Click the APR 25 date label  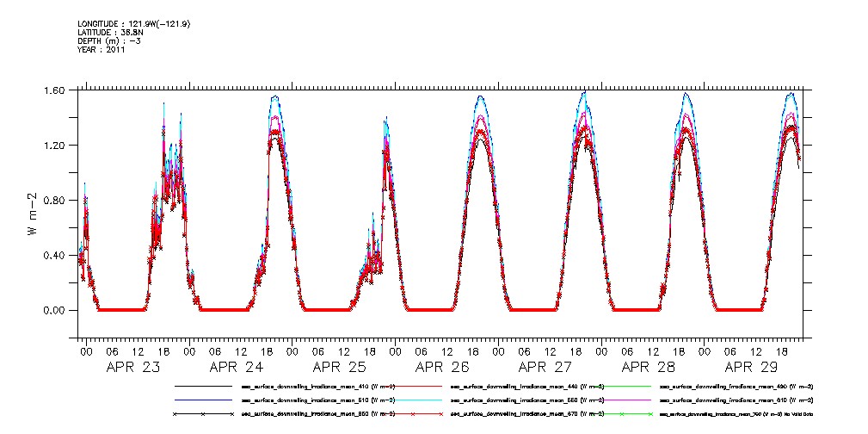coord(339,367)
